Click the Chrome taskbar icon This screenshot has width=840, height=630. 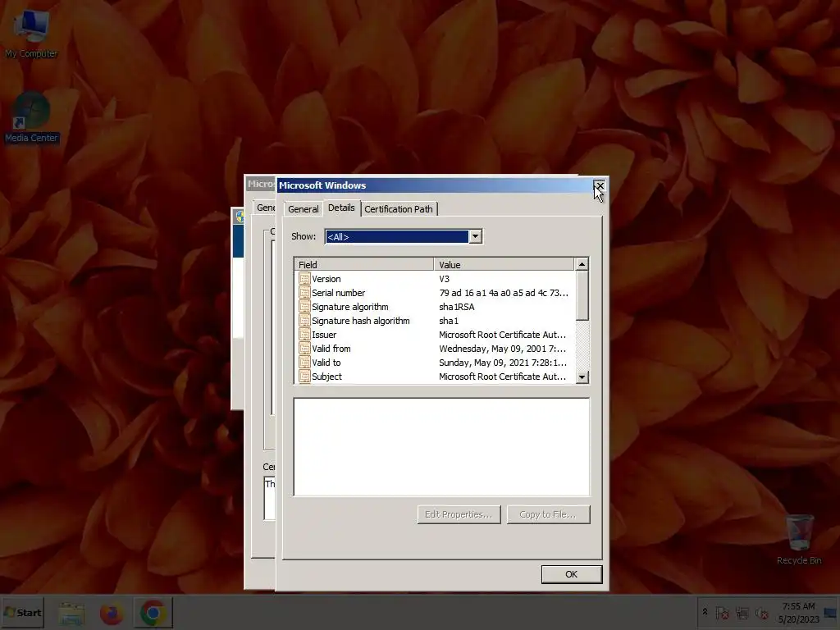tap(153, 612)
